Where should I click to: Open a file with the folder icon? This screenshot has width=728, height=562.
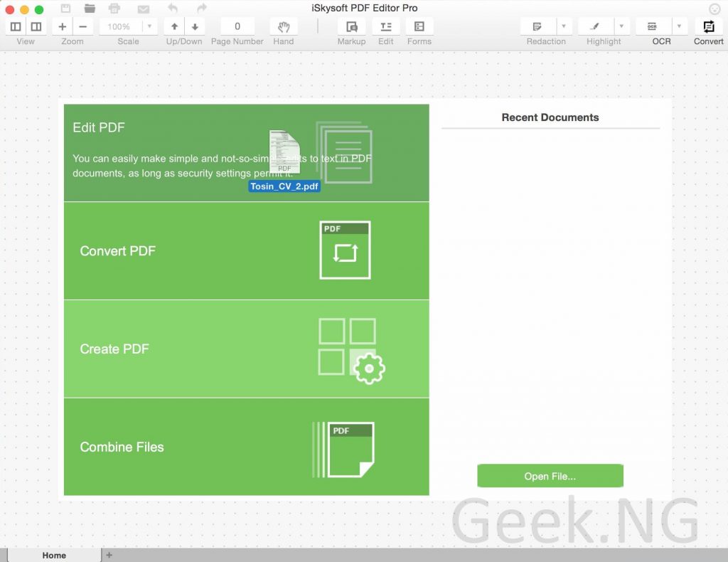tap(90, 8)
